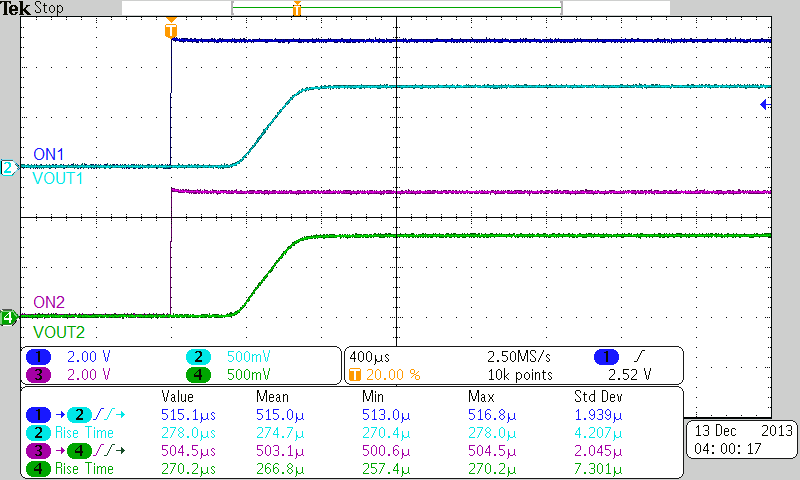Image resolution: width=800 pixels, height=480 pixels.
Task: Click the Stop acquisition status
Action: tap(49, 8)
